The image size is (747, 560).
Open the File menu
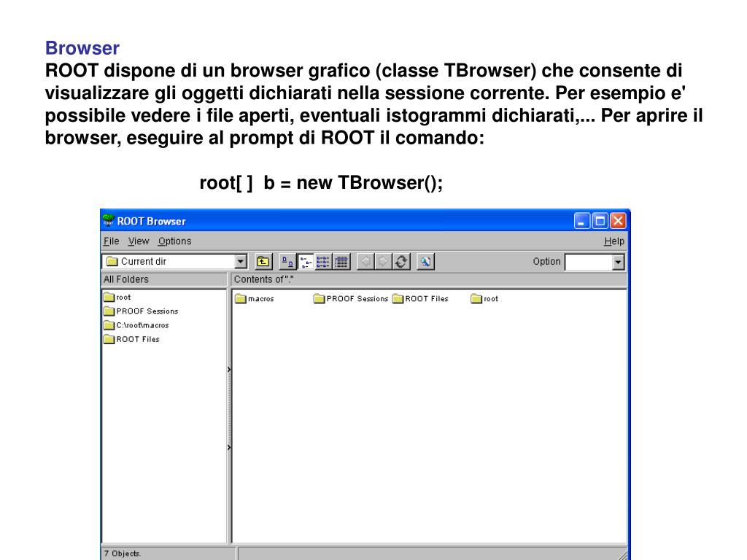pos(112,241)
